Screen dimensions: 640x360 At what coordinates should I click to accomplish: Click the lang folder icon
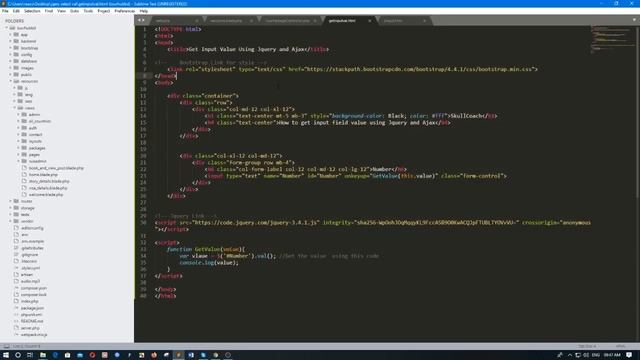[x=20, y=94]
